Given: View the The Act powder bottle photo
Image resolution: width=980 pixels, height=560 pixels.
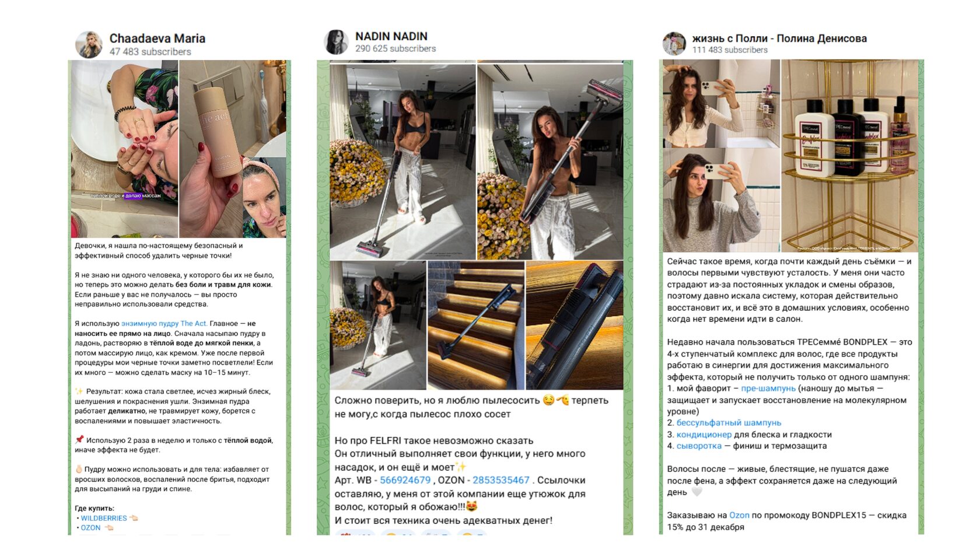Looking at the screenshot, I should coord(233,149).
